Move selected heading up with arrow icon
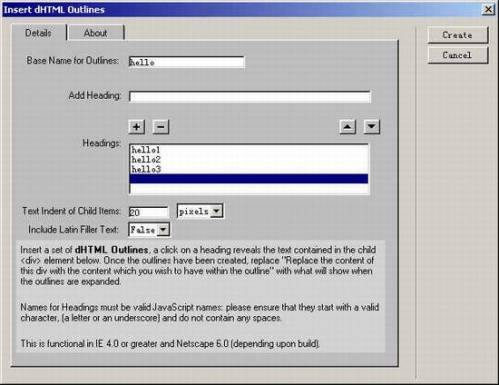 [348, 127]
